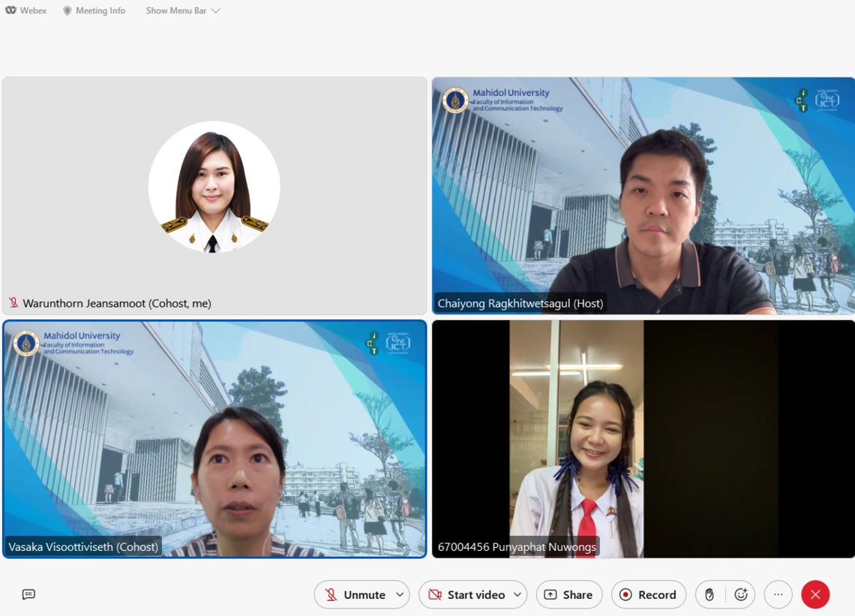Screen dimensions: 855x616
Task: Expand audio options arrow beside Unmute
Action: (400, 594)
